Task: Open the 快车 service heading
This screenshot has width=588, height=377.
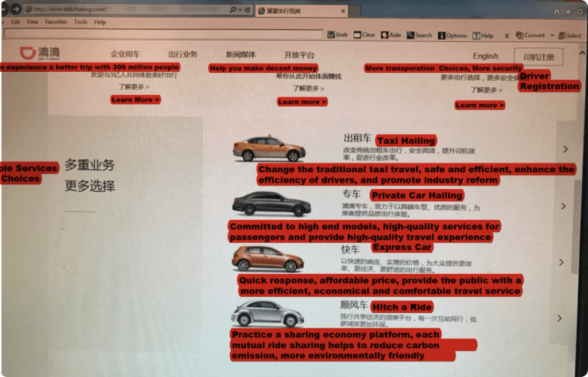Action: 350,250
